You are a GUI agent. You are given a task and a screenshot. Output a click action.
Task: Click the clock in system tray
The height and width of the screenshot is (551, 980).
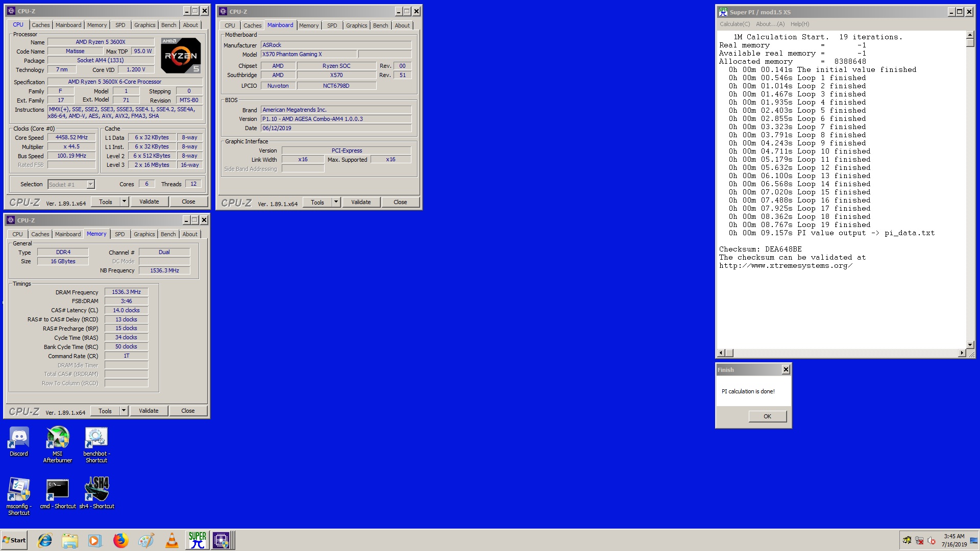tap(954, 540)
